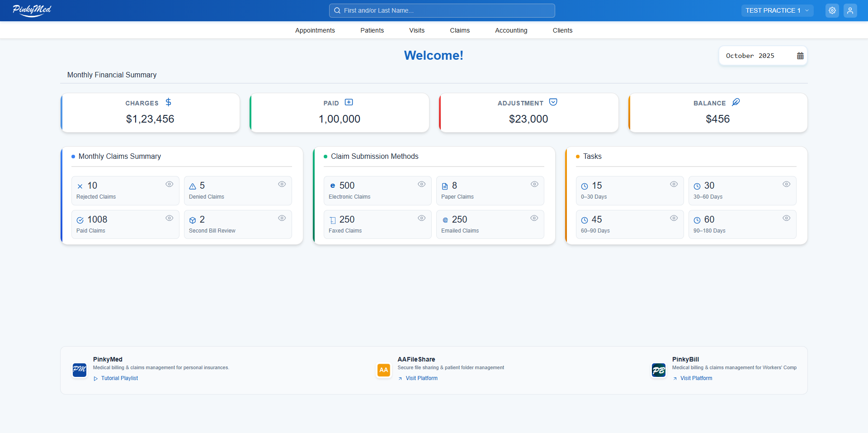
Task: Show Emailed Claims details with the eye icon
Action: pos(534,218)
